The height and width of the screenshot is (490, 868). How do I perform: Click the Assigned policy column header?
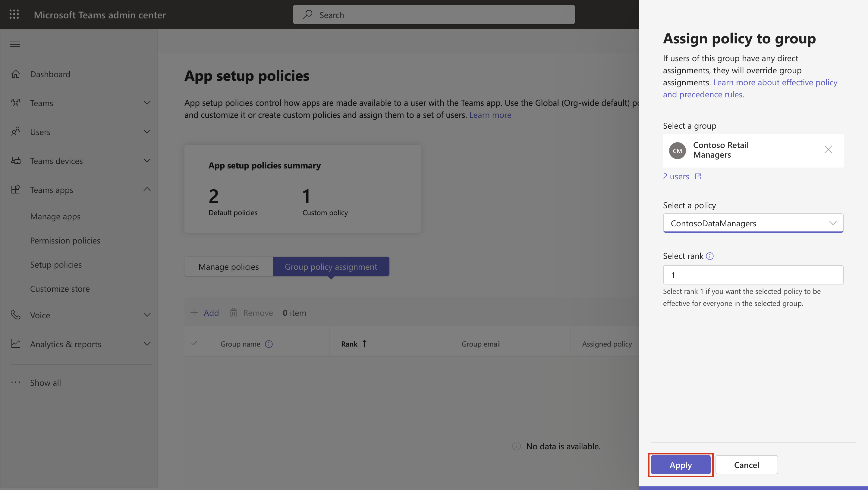pyautogui.click(x=607, y=344)
